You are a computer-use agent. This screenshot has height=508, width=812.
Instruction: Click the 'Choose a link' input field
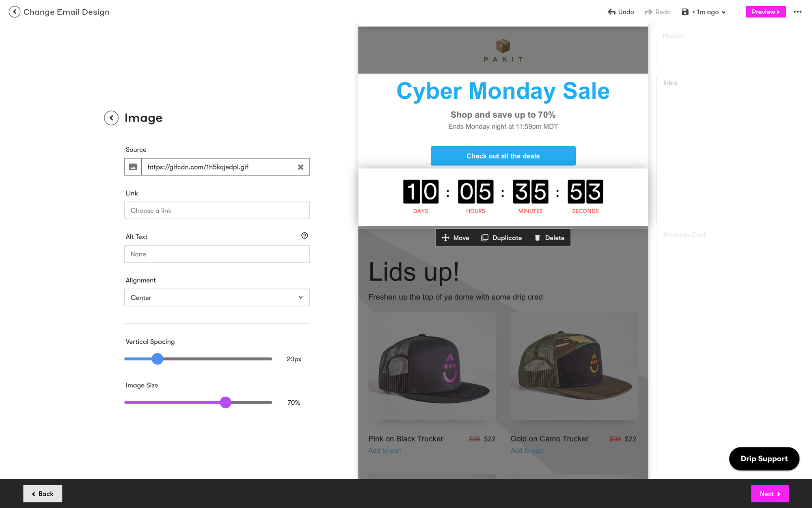217,211
